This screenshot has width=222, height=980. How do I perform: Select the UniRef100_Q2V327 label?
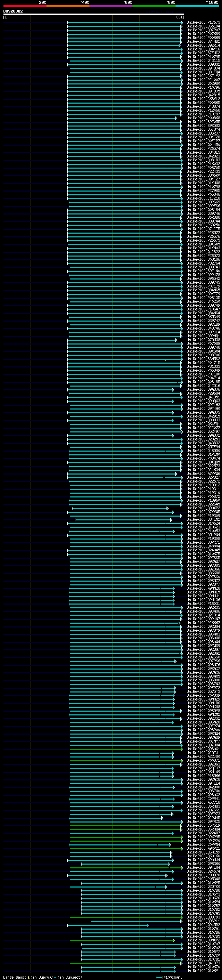(x=203, y=477)
